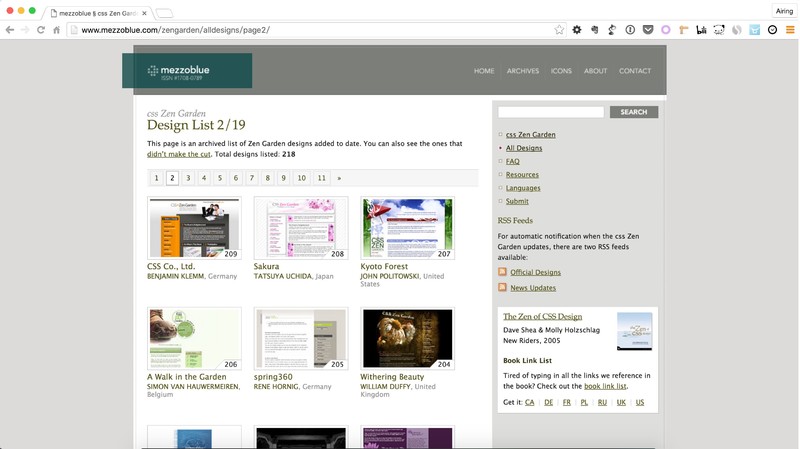Open the browser hamburger menu
The width and height of the screenshot is (800, 449).
coord(790,30)
